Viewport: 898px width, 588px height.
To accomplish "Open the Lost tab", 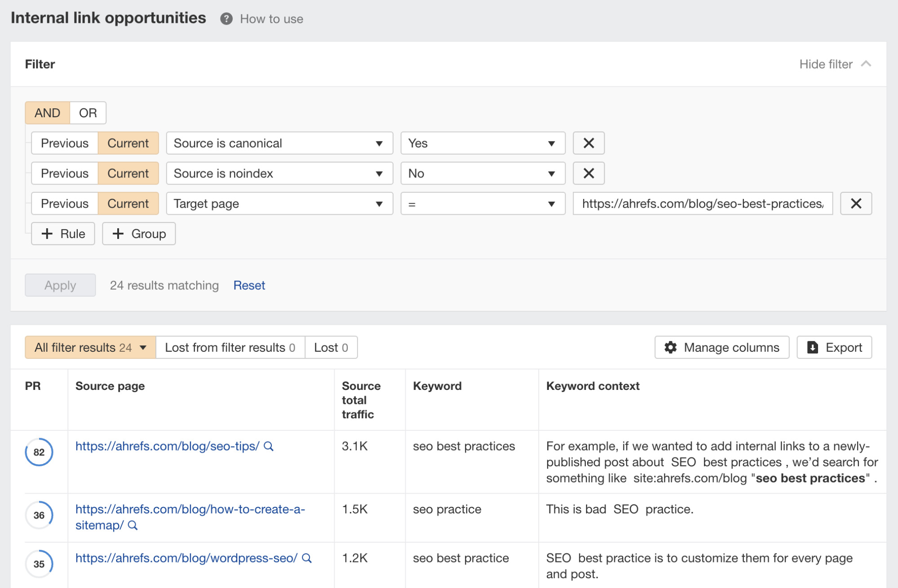I will click(331, 347).
